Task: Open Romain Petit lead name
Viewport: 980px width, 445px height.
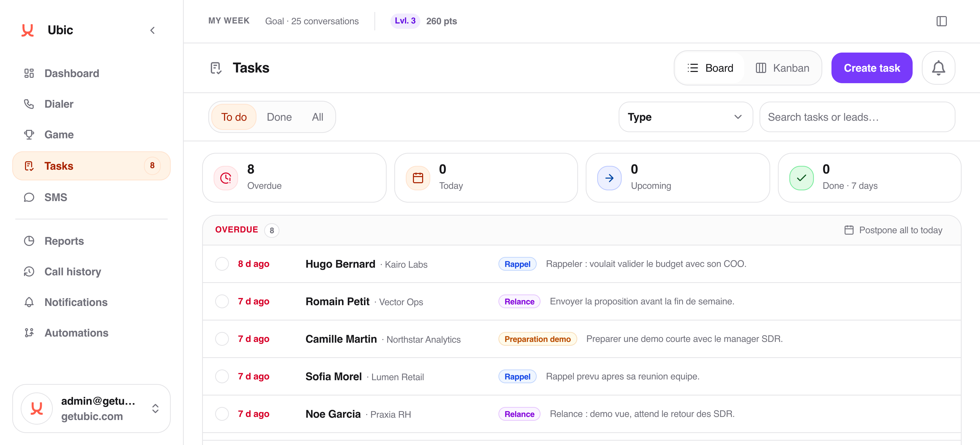Action: coord(337,301)
